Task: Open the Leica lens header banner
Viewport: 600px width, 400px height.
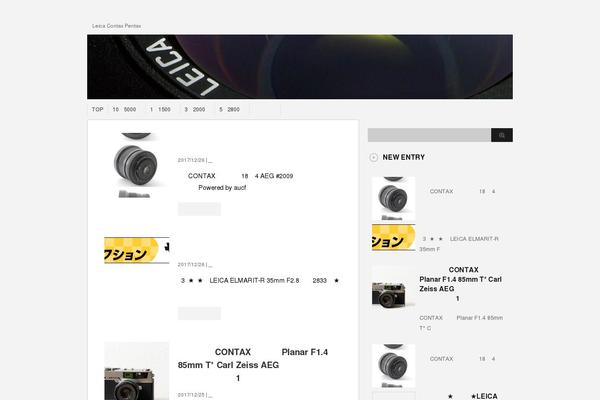Action: tap(300, 67)
